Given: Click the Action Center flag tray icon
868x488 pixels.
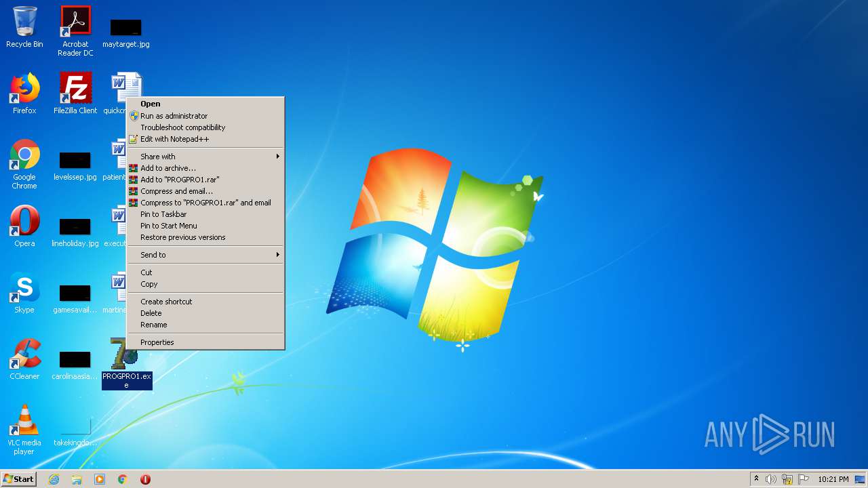Looking at the screenshot, I should pos(804,479).
